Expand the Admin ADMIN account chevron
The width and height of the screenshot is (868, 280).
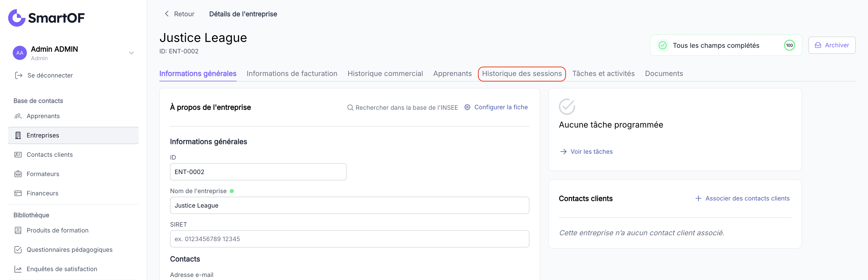point(131,53)
